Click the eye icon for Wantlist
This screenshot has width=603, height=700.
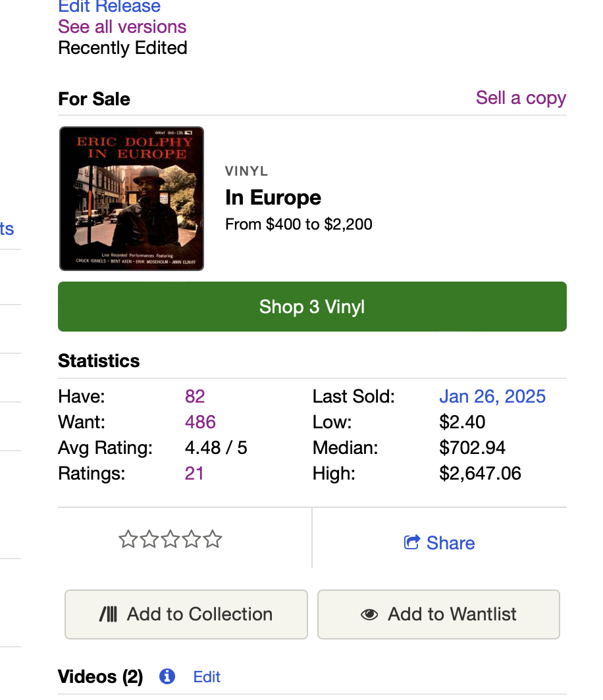369,614
